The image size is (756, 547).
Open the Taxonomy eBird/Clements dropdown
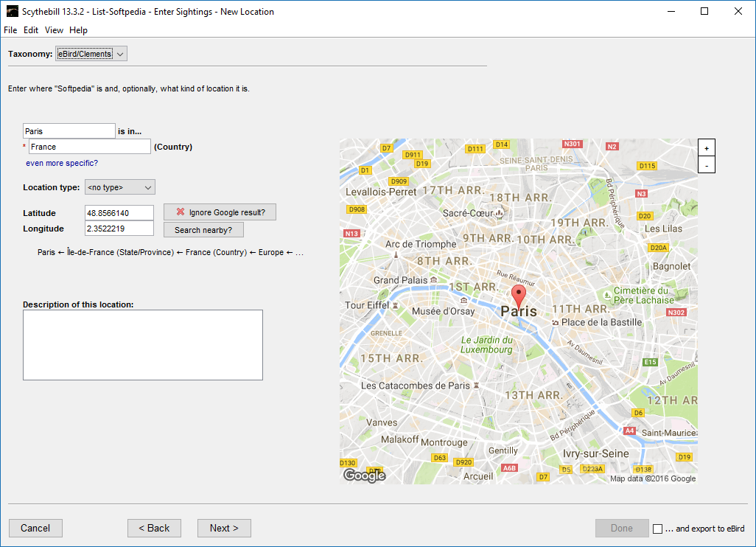tap(91, 54)
